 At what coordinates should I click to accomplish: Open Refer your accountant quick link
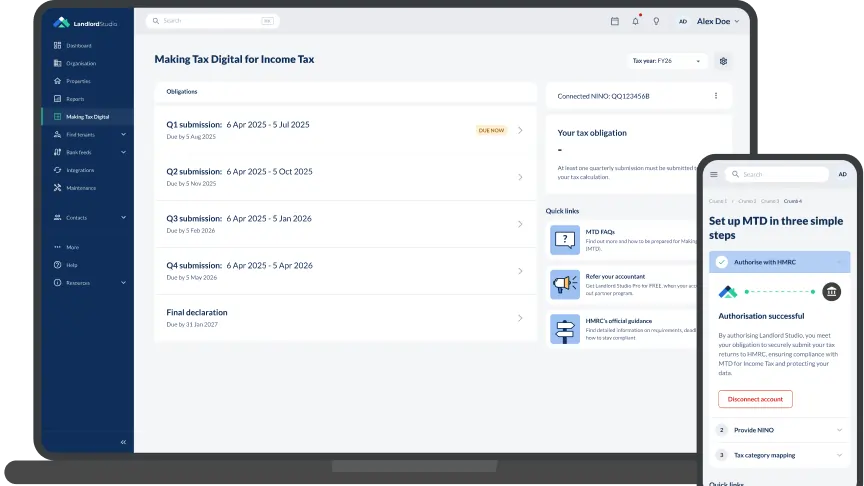(623, 284)
